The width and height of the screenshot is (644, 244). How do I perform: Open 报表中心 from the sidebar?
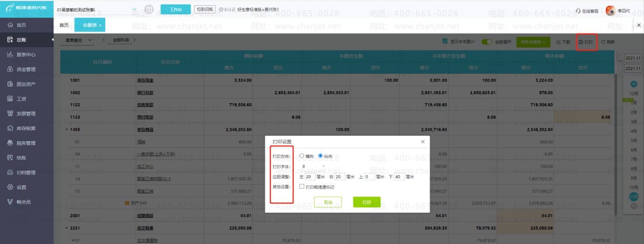tap(26, 55)
